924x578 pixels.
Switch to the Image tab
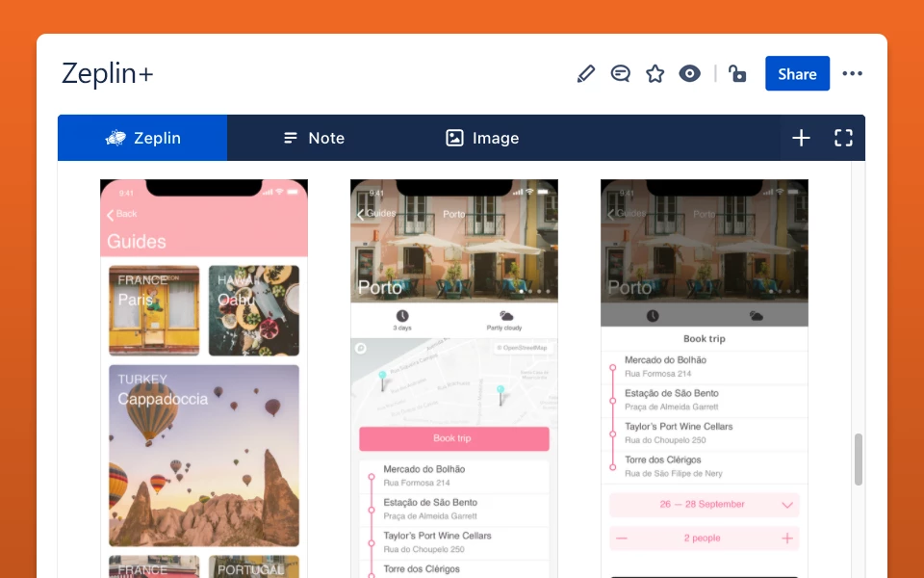(x=482, y=138)
